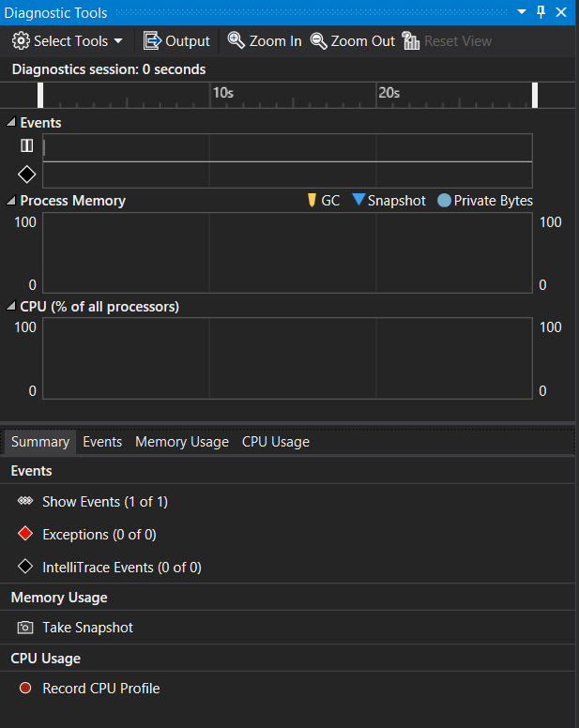The height and width of the screenshot is (728, 579).
Task: Click the Process Memory graph area
Action: [287, 252]
